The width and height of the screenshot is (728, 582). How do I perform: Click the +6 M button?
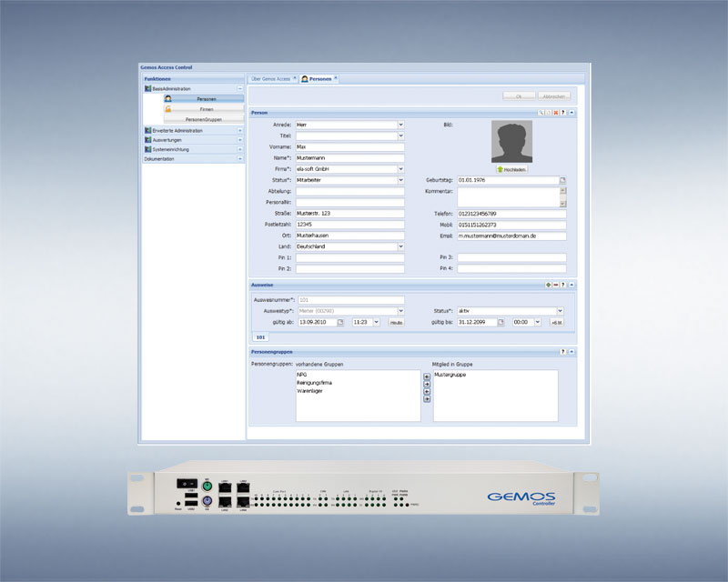tap(557, 323)
